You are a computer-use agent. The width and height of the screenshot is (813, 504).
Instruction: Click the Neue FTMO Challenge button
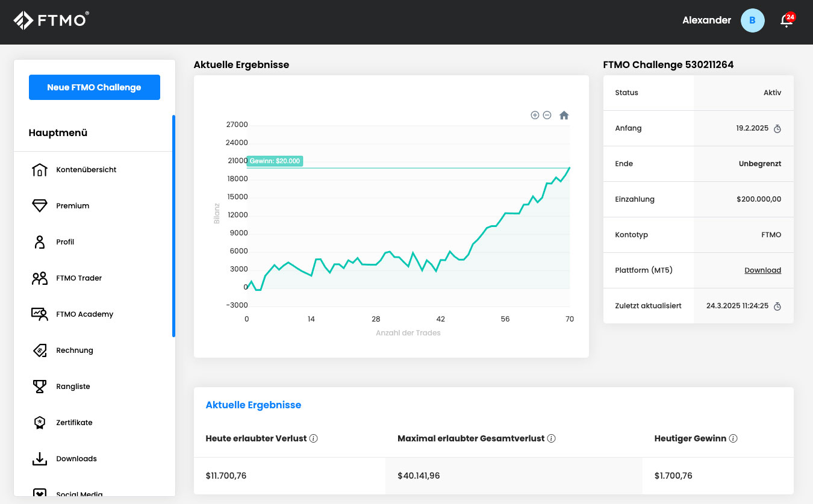click(95, 87)
